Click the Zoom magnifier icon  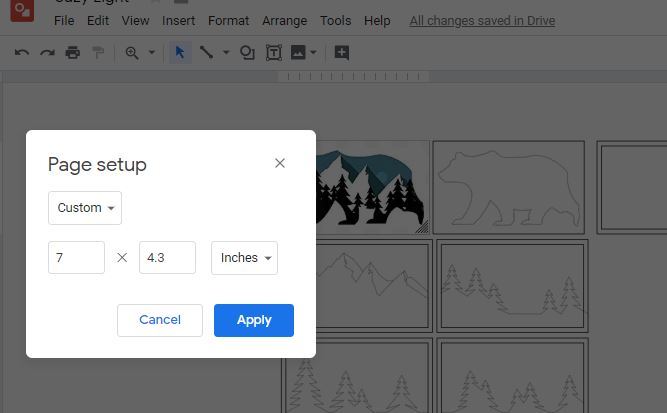[132, 53]
